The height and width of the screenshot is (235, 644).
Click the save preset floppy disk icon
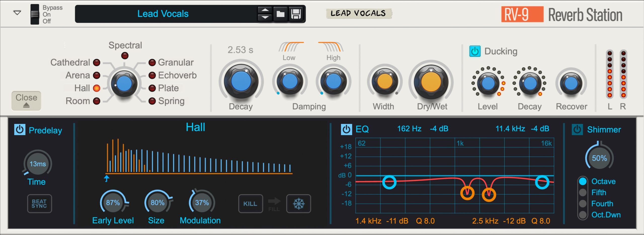296,14
